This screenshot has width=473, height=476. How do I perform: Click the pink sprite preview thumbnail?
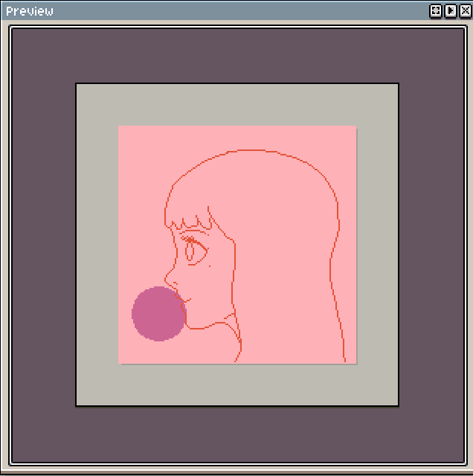237,245
